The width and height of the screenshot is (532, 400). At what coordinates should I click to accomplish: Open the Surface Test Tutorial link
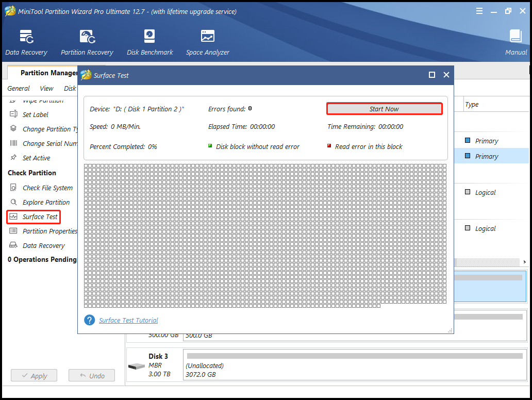pyautogui.click(x=128, y=320)
